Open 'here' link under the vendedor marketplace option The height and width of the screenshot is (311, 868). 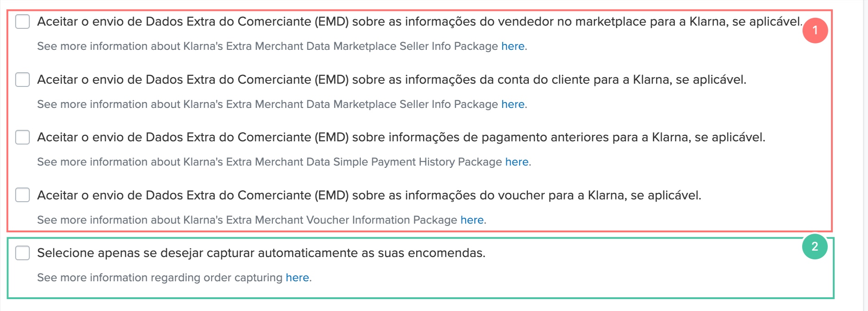[513, 46]
